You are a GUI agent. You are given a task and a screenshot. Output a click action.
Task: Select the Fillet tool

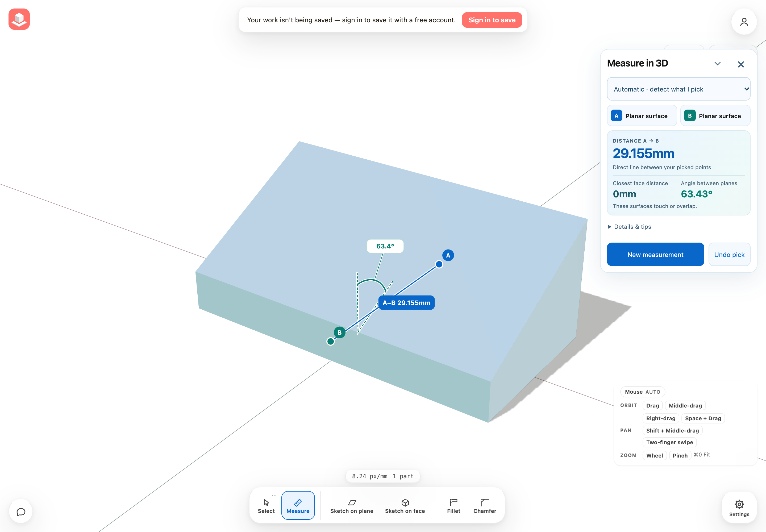453,506
